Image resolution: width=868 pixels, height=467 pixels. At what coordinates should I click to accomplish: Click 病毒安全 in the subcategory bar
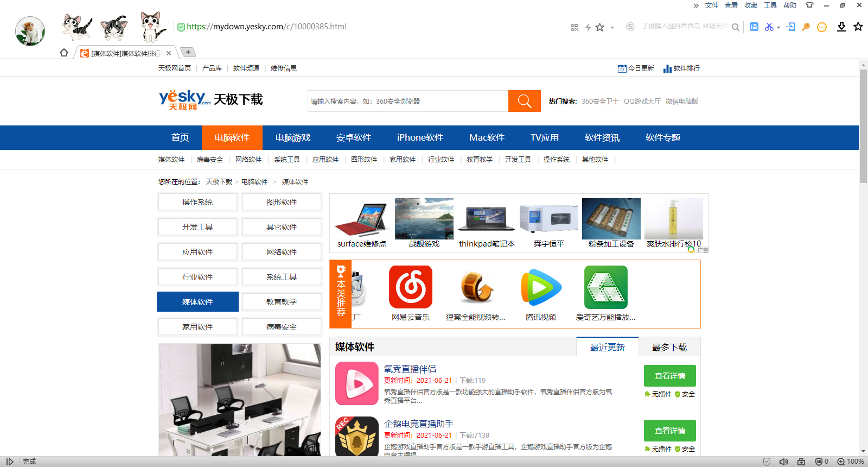pos(210,160)
